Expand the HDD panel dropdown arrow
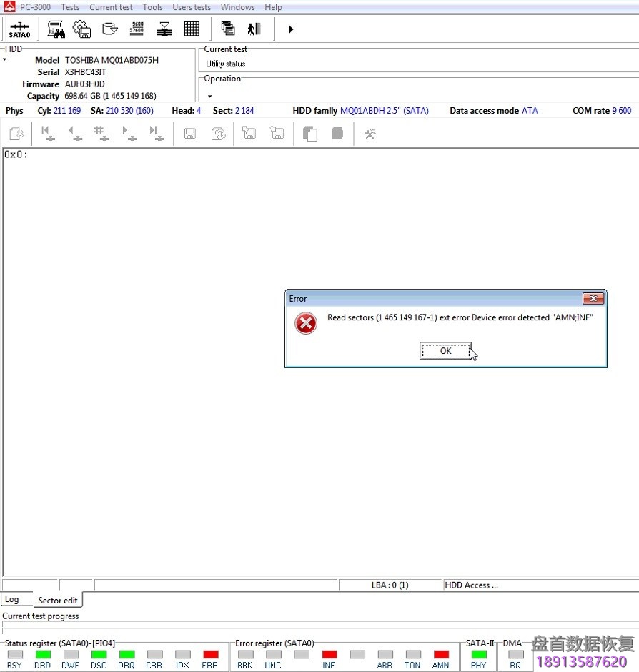Viewport: 639px width, 672px height. pos(4,60)
